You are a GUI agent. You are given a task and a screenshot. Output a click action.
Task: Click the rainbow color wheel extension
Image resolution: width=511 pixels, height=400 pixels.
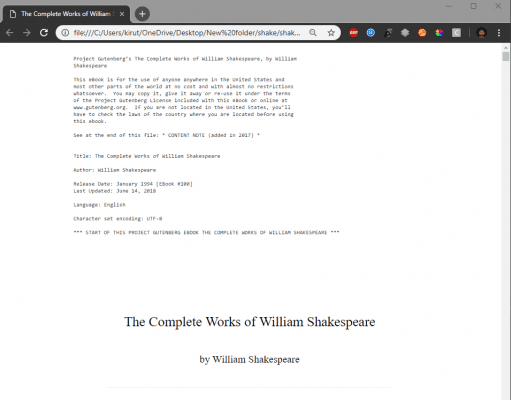[x=439, y=33]
